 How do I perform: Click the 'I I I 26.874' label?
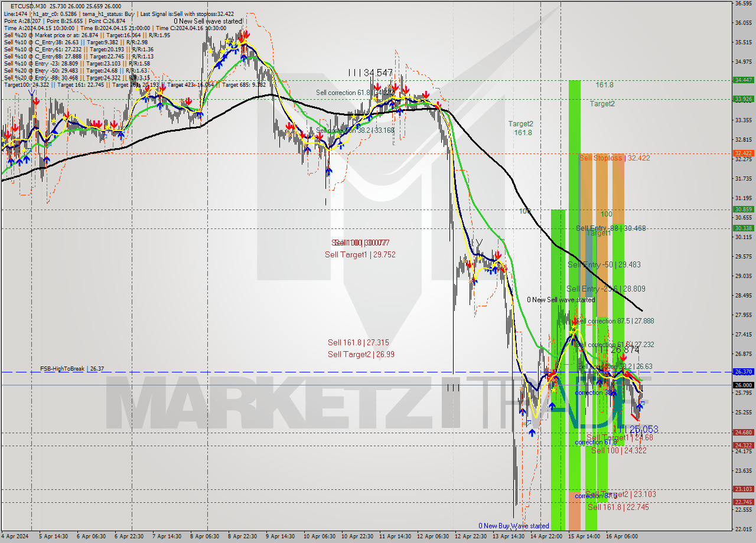tap(617, 350)
